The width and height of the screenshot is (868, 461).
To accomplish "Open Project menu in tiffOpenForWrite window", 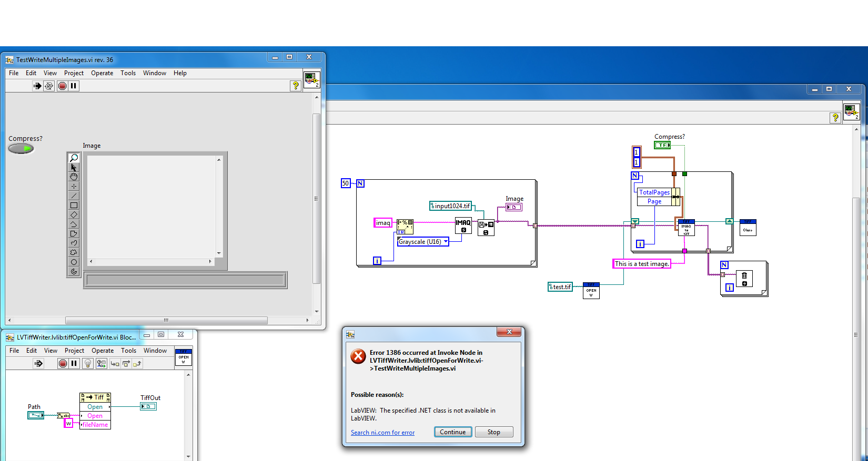I will [x=74, y=351].
